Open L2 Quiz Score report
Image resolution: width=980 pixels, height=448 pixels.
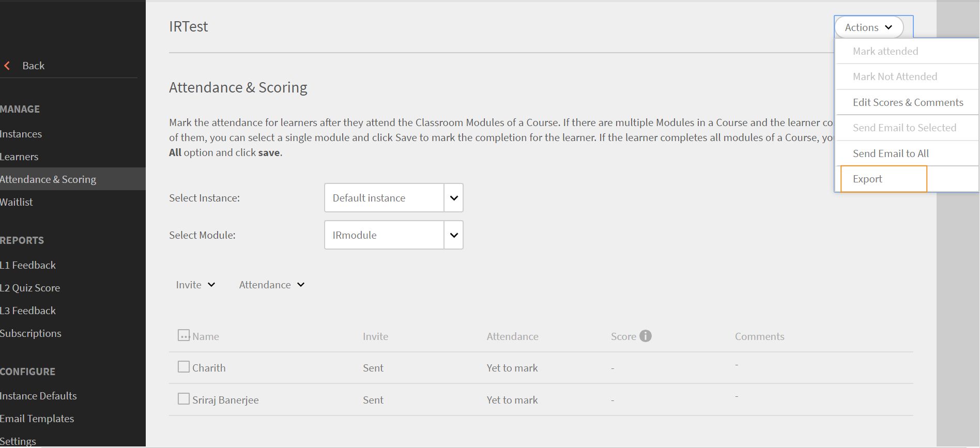coord(30,288)
